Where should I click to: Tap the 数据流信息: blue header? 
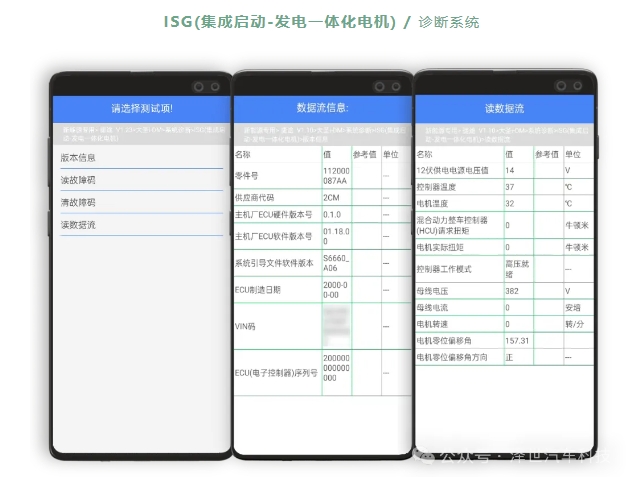(322, 108)
